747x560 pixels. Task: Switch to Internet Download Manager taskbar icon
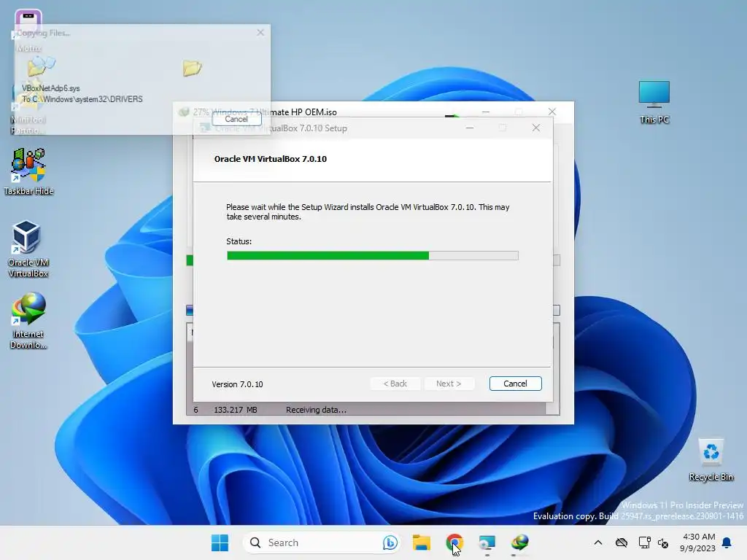[519, 542]
